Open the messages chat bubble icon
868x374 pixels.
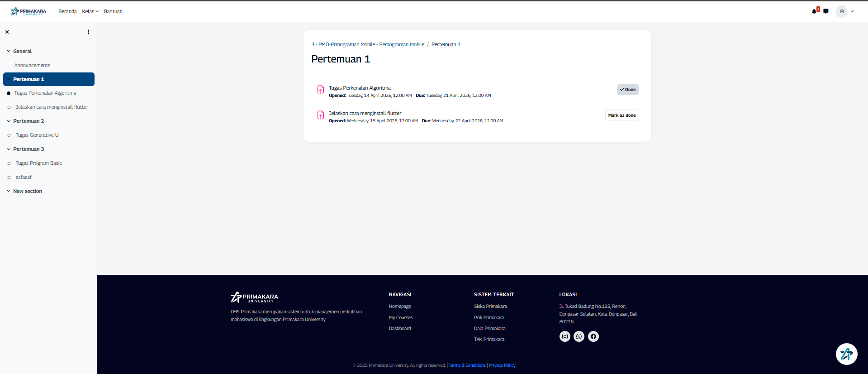tap(826, 11)
